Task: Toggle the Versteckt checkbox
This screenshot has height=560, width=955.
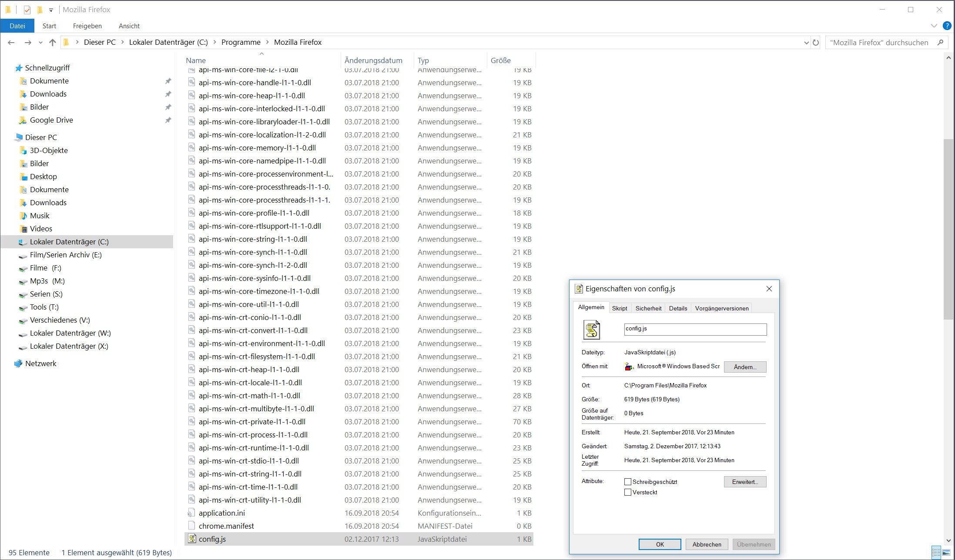Action: tap(628, 492)
